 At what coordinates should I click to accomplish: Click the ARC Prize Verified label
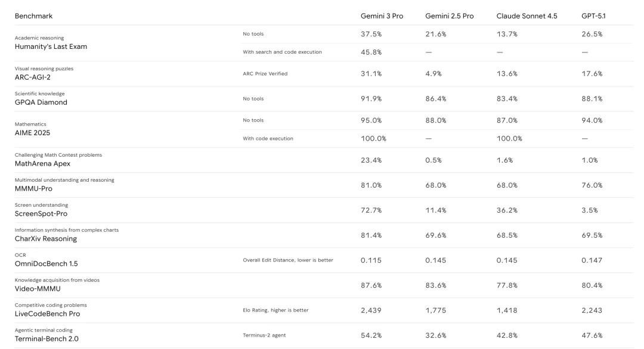pos(265,74)
